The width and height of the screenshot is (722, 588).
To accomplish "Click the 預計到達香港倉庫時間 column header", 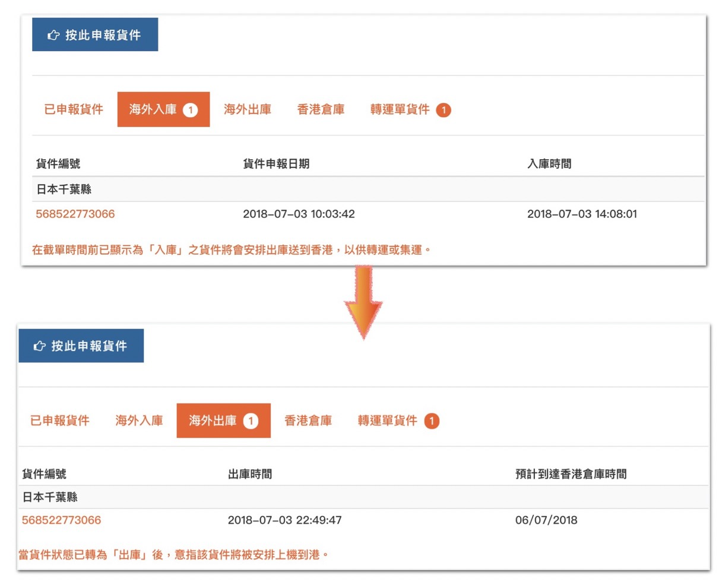I will click(571, 474).
